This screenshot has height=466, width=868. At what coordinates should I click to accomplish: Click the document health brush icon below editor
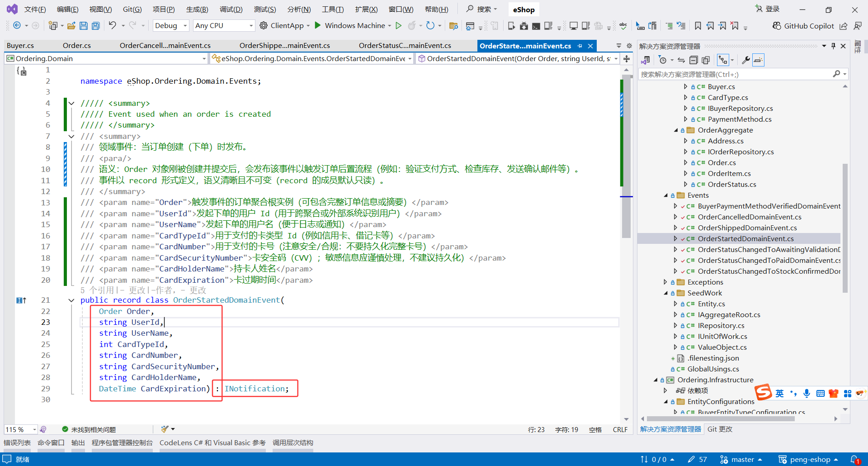tap(165, 429)
